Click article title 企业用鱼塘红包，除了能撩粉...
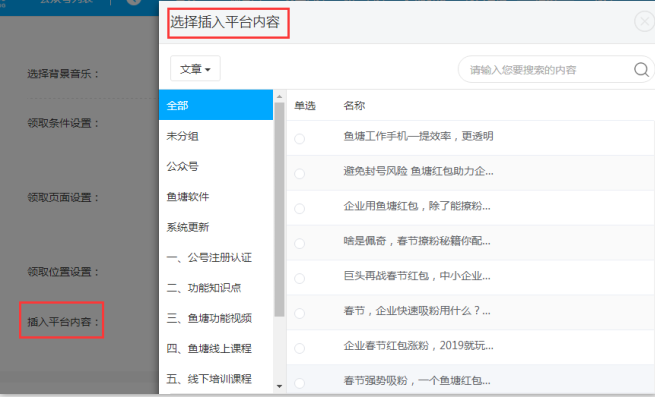 click(417, 206)
